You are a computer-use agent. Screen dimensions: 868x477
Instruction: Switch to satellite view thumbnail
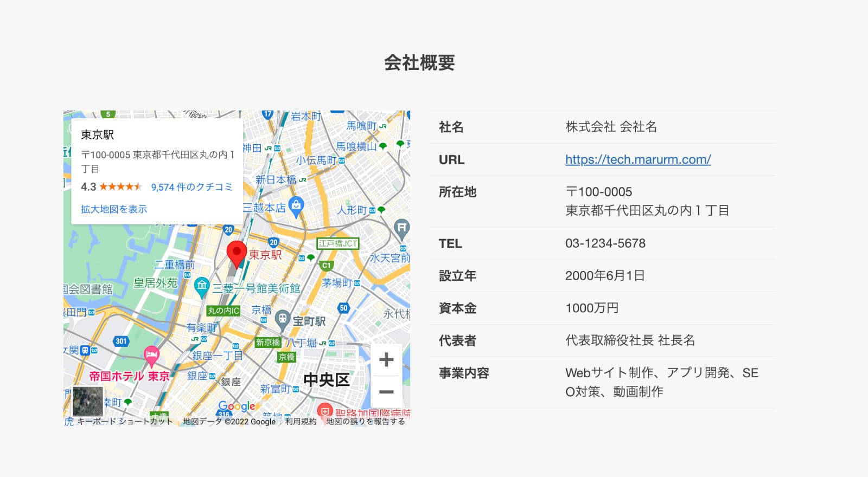[88, 401]
